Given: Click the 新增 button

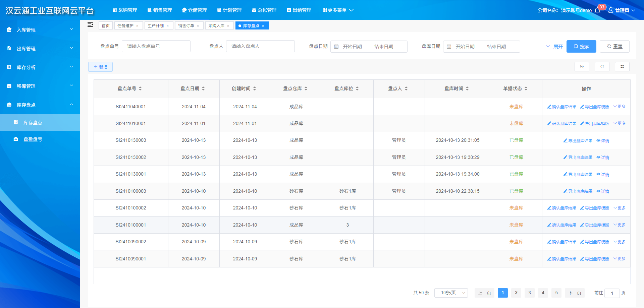Looking at the screenshot, I should click(100, 67).
